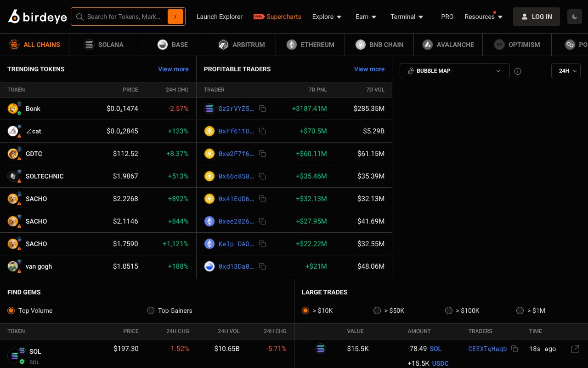Open the external link icon for the SOL trade
Viewport: 588px width, 368px height.
point(575,349)
